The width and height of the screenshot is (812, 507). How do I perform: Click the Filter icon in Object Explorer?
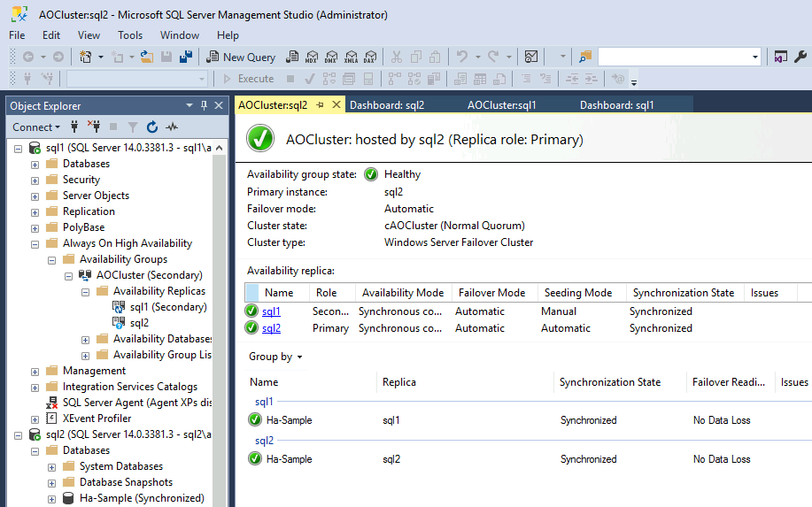point(133,127)
